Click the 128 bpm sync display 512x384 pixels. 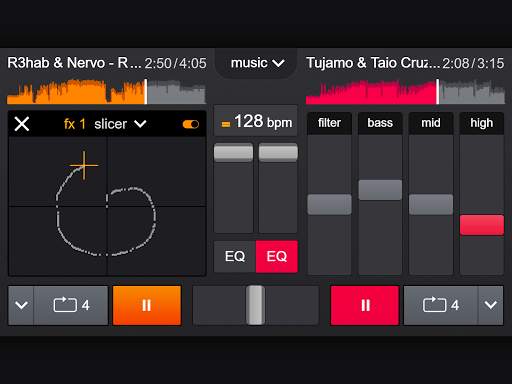256,121
